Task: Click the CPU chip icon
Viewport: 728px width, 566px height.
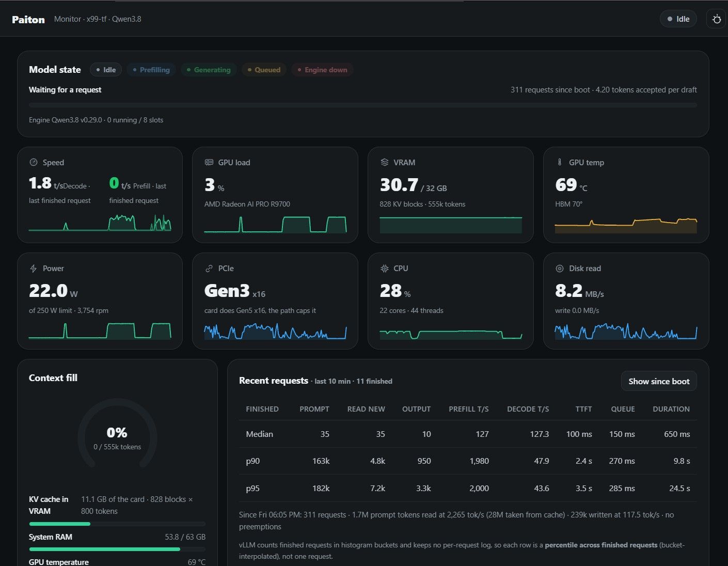Action: pyautogui.click(x=385, y=269)
